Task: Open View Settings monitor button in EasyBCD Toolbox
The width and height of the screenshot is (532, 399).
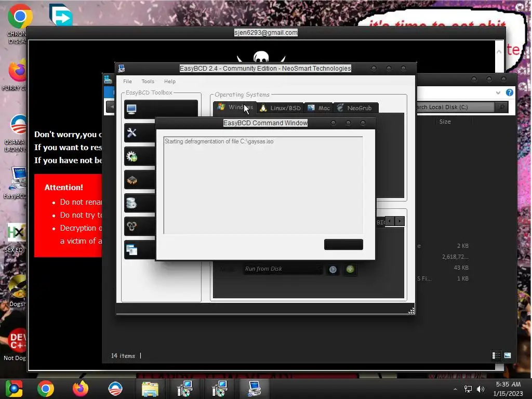Action: pos(161,109)
